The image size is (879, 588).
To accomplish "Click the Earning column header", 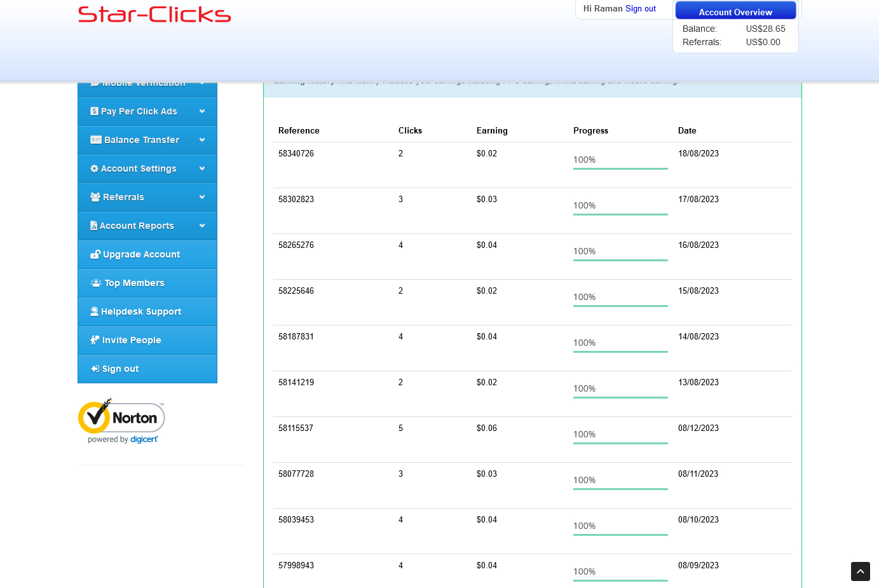I will [492, 130].
